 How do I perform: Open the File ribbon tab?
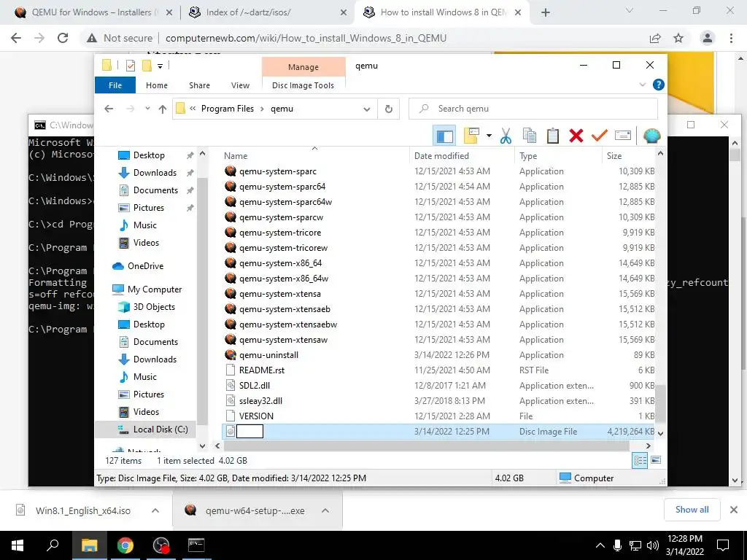click(x=115, y=85)
